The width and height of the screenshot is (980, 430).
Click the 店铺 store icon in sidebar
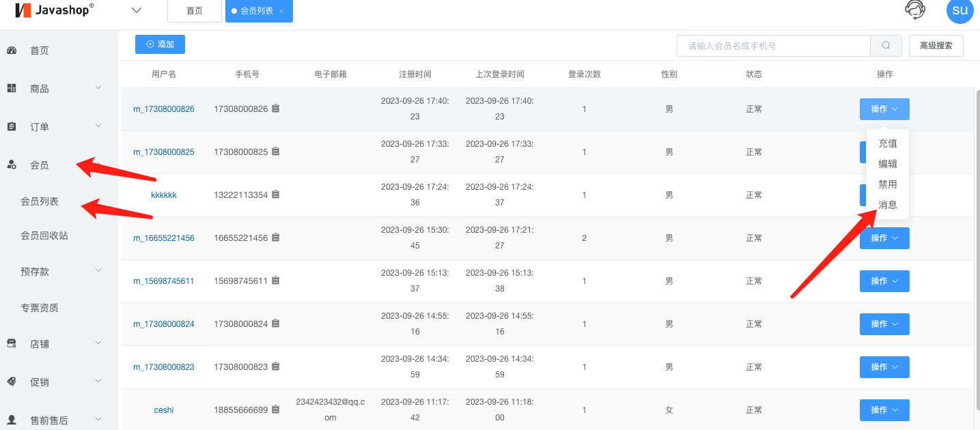(12, 343)
